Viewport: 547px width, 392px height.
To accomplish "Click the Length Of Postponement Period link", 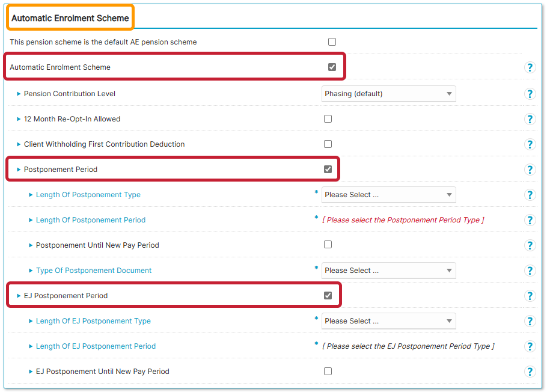I will [x=90, y=220].
